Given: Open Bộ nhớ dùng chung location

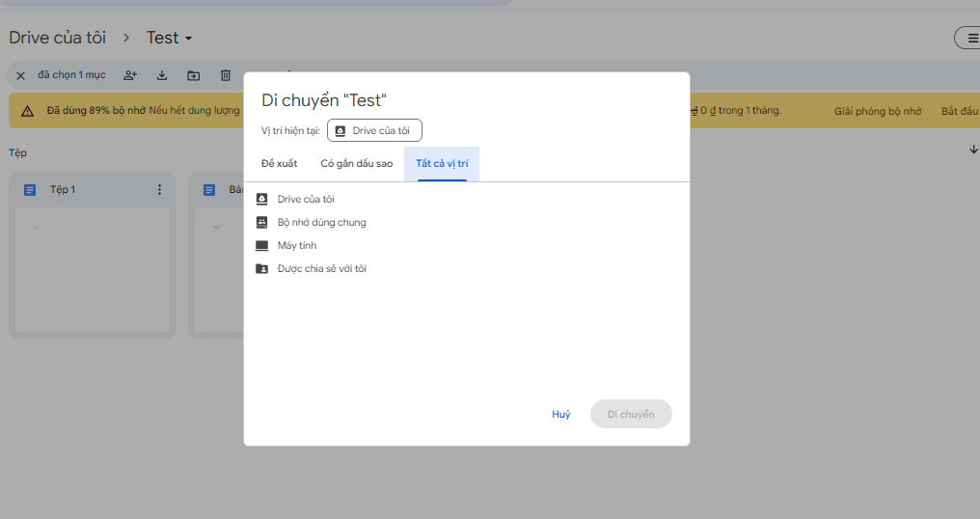Looking at the screenshot, I should click(321, 223).
